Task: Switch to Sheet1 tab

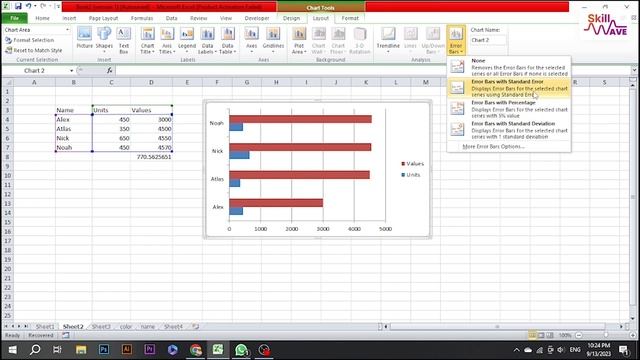Action: [x=45, y=327]
